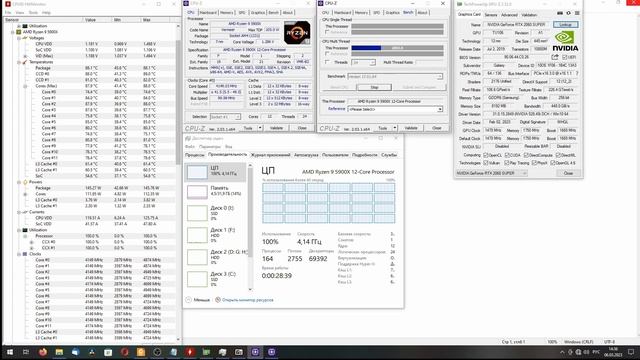This screenshot has height=360, width=640.
Task: Toggle the UEFI checkbox in GPU-Z
Action: pos(564,57)
